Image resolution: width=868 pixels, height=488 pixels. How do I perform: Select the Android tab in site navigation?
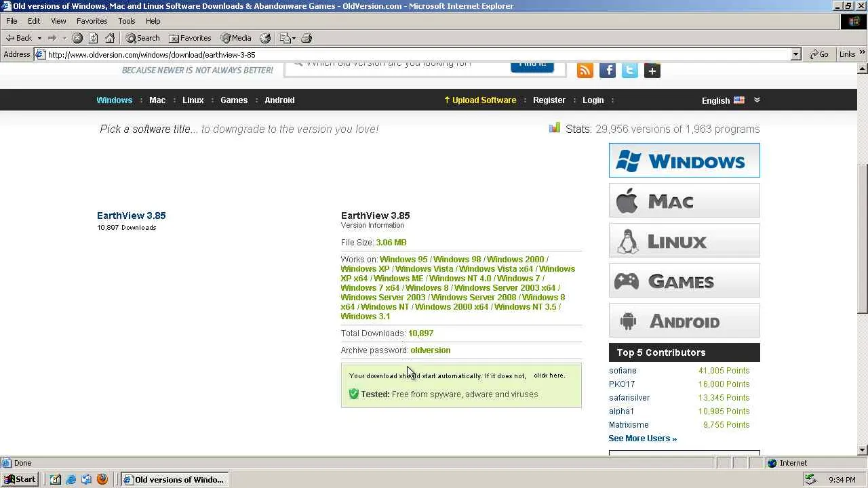(279, 100)
